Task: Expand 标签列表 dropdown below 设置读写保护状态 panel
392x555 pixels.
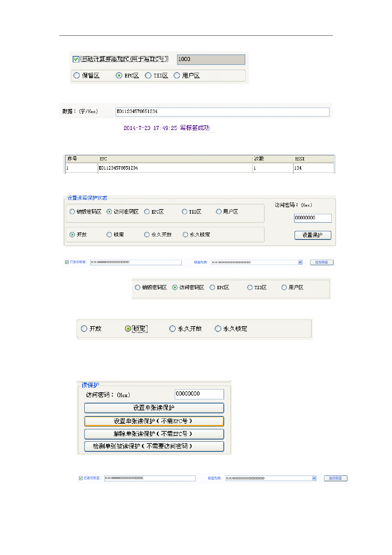Action: pyautogui.click(x=300, y=262)
